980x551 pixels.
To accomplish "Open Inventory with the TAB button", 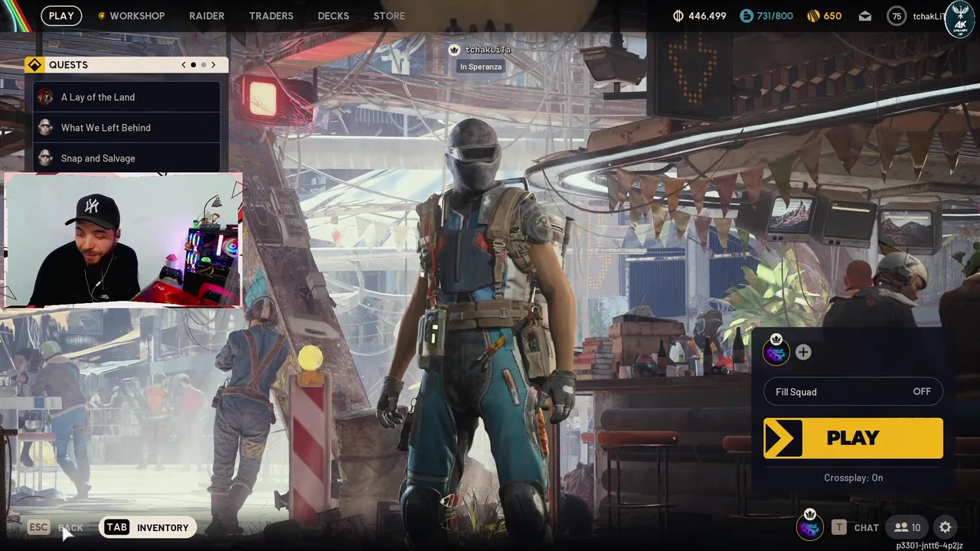I will click(x=147, y=527).
